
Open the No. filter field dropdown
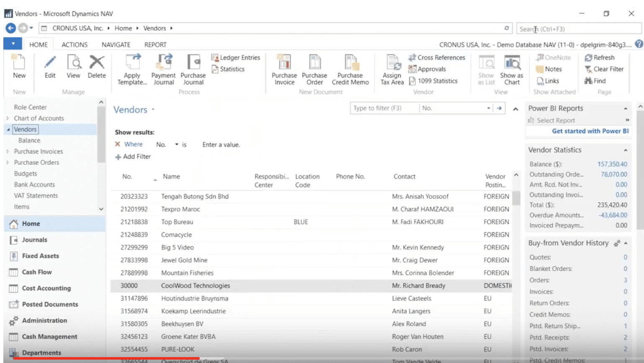click(488, 108)
